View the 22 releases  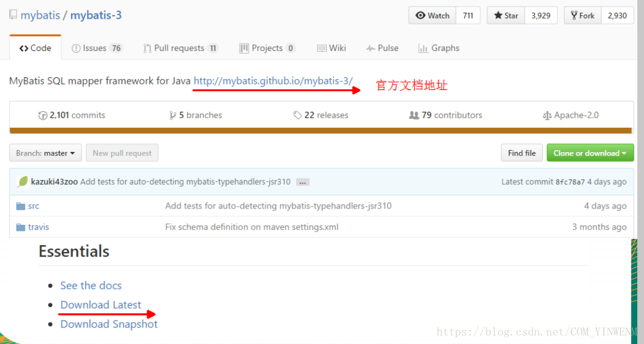[x=320, y=115]
